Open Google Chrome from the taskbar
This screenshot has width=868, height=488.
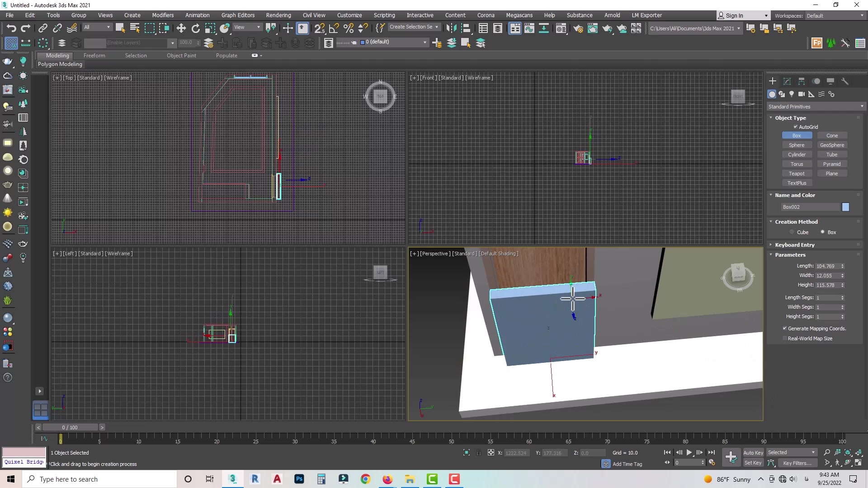click(365, 479)
